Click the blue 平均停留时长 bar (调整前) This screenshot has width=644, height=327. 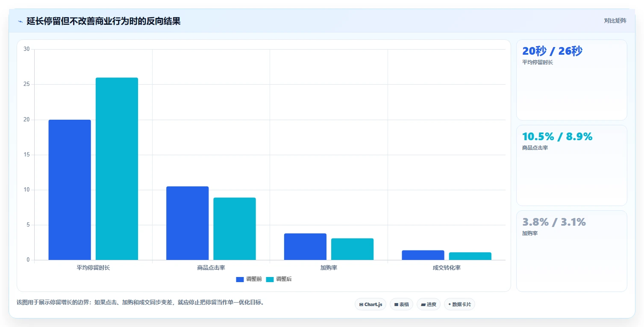pyautogui.click(x=70, y=190)
